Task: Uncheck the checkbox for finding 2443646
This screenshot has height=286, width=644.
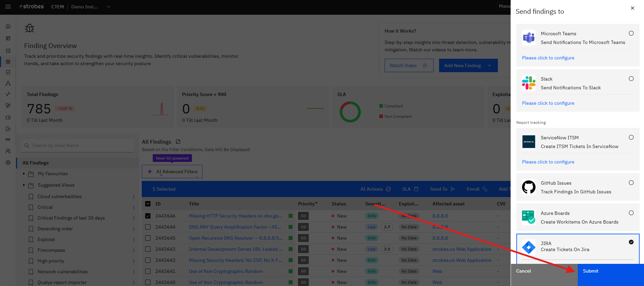Action: pos(148,216)
